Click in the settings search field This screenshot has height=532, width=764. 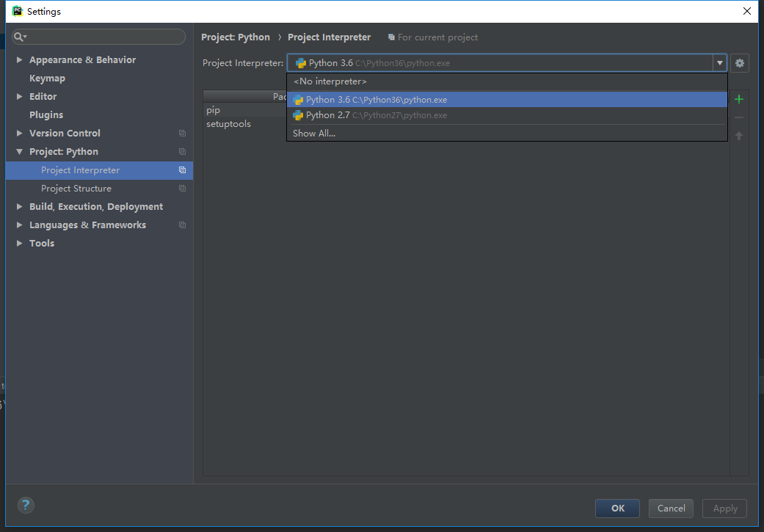(x=98, y=37)
